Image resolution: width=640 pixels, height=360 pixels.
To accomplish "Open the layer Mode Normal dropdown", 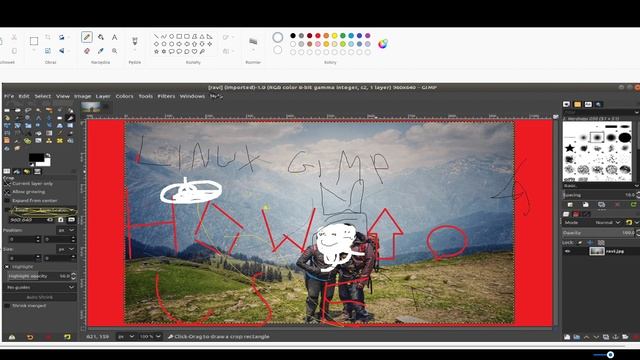I will click(607, 222).
